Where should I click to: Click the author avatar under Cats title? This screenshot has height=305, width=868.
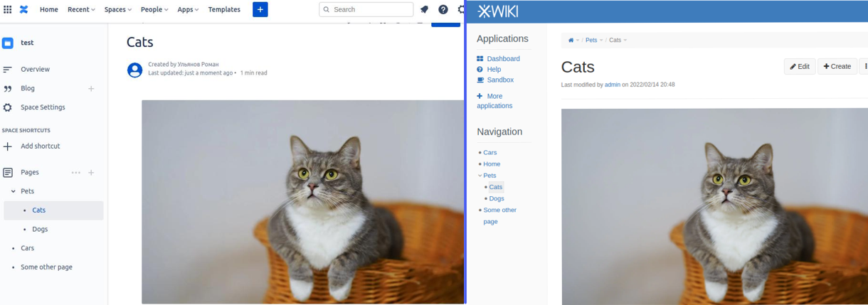134,70
